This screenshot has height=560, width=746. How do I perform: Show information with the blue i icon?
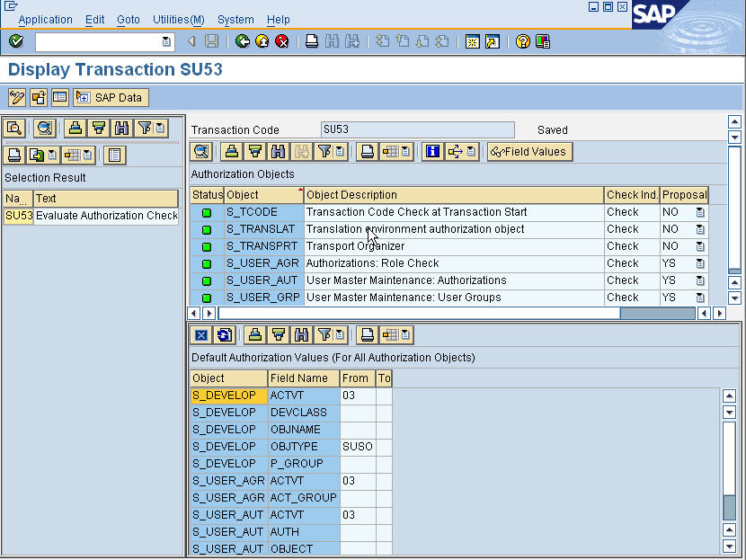click(x=434, y=151)
